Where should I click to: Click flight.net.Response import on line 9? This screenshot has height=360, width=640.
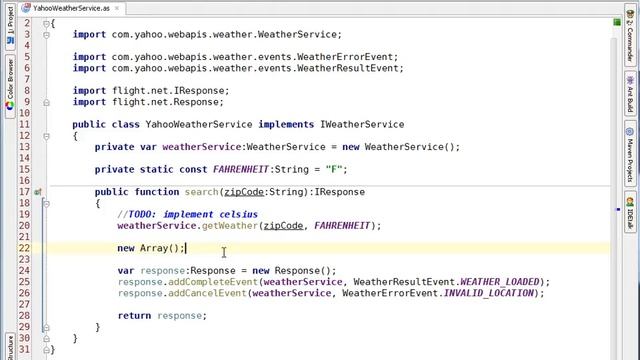pos(148,102)
